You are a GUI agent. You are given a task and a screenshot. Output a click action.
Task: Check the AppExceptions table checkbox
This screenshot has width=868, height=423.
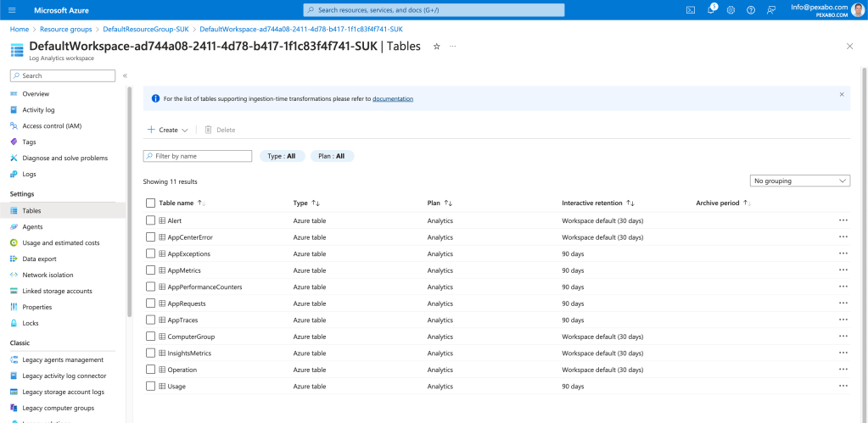click(150, 253)
